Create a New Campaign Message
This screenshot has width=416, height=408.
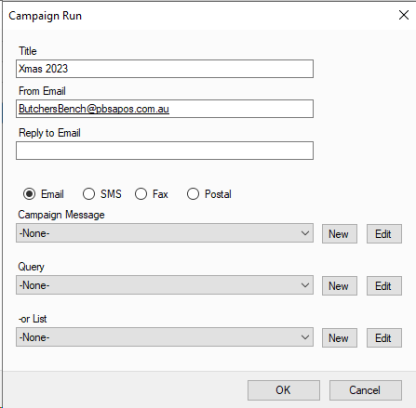pyautogui.click(x=339, y=234)
